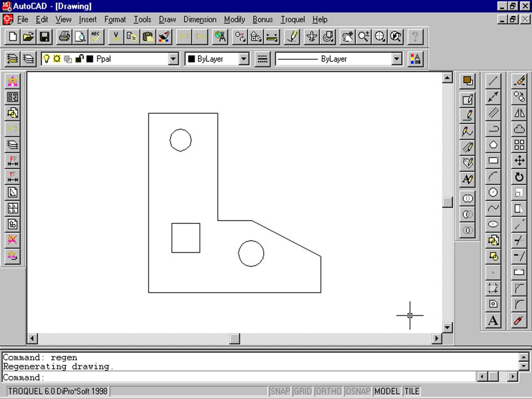
Task: Click the drawing's vertical scrollbar thumb
Action: click(448, 202)
